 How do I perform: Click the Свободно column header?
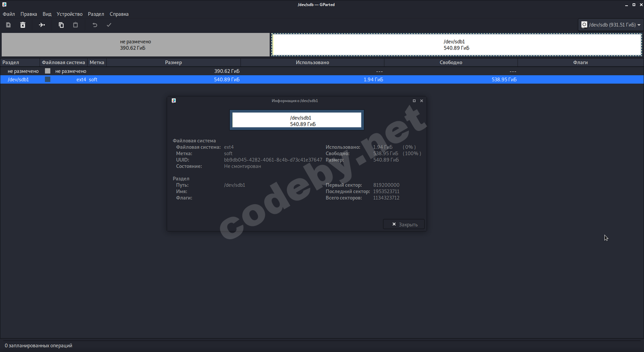point(451,62)
